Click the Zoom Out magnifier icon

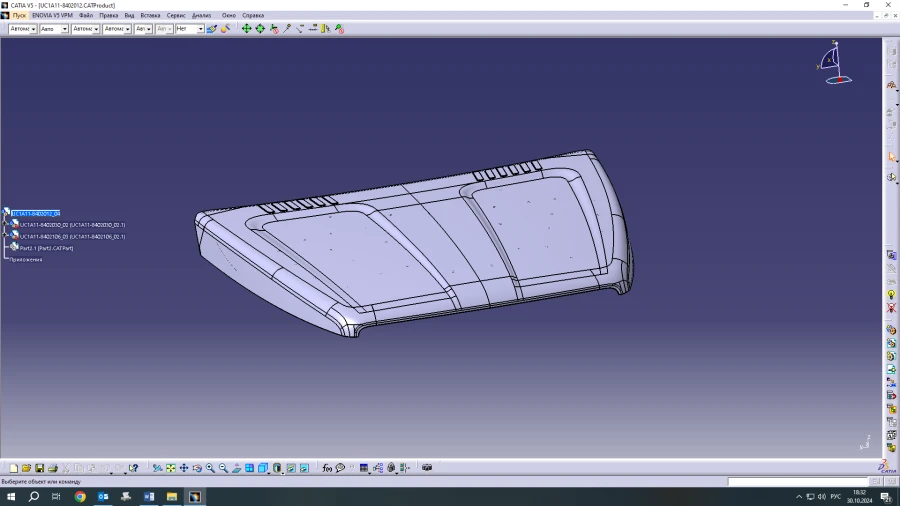point(223,468)
